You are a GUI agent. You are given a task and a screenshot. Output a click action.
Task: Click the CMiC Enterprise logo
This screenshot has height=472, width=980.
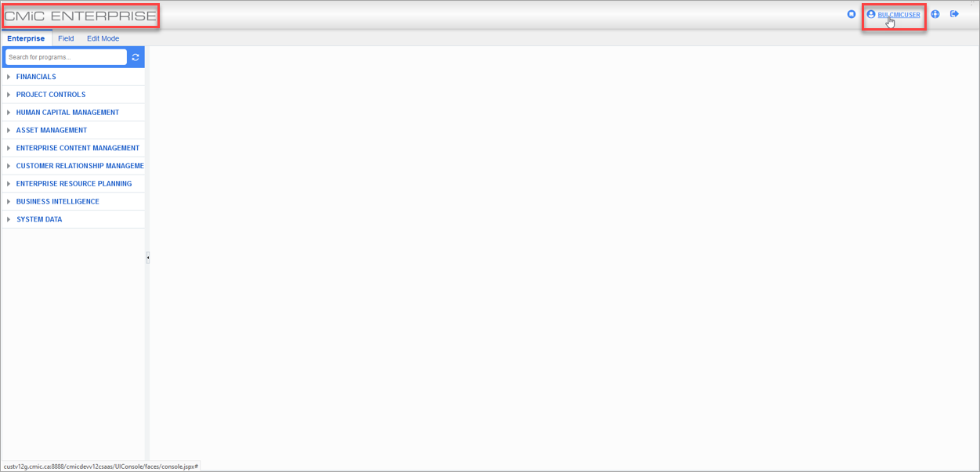pyautogui.click(x=81, y=16)
